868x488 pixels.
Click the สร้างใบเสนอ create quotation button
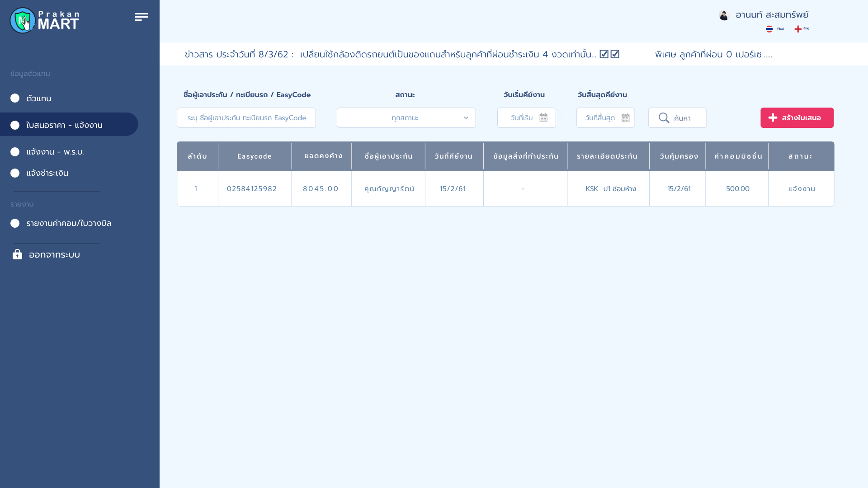[x=797, y=118]
